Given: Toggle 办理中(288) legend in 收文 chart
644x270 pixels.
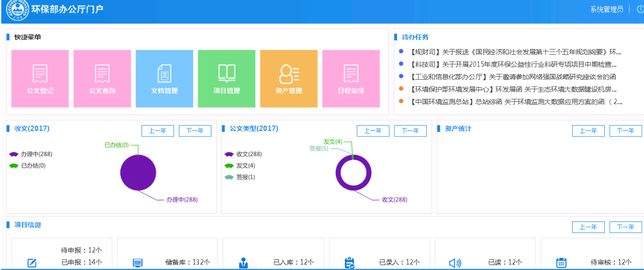Looking at the screenshot, I should pyautogui.click(x=31, y=154).
